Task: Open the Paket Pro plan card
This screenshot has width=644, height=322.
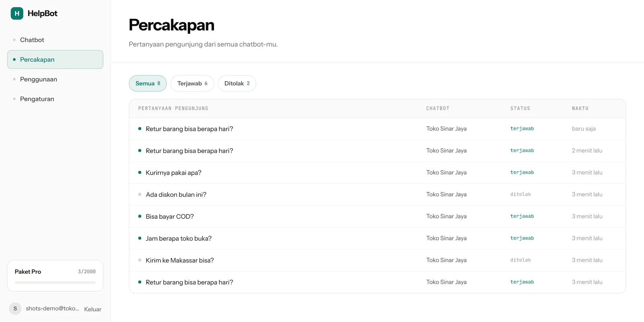Action: [55, 276]
